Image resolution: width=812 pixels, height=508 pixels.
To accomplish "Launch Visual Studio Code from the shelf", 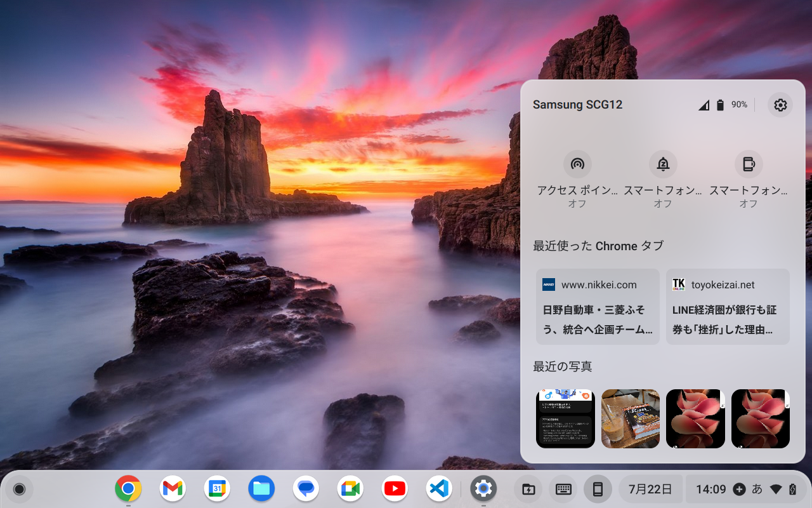I will pos(439,489).
